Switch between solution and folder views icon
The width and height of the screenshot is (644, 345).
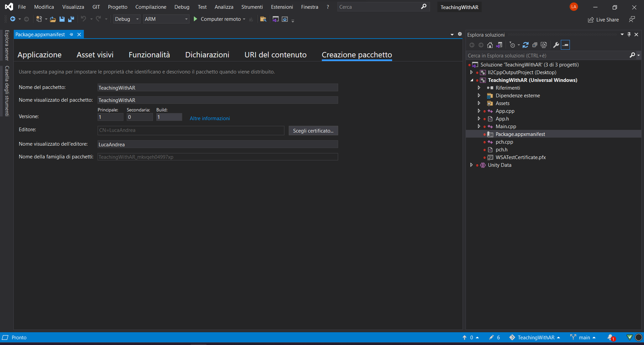click(x=499, y=45)
